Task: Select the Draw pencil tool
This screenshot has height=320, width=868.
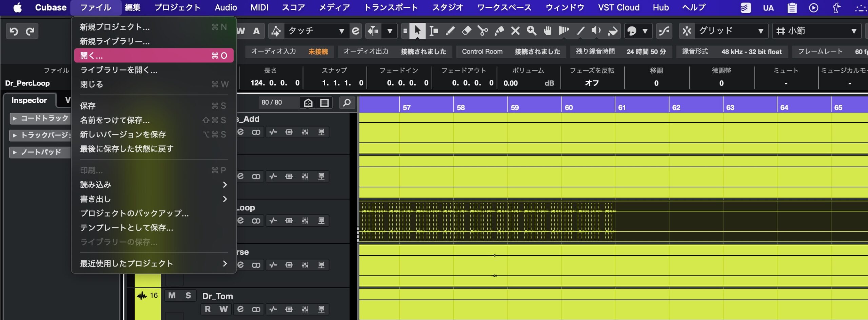Action: [x=450, y=31]
